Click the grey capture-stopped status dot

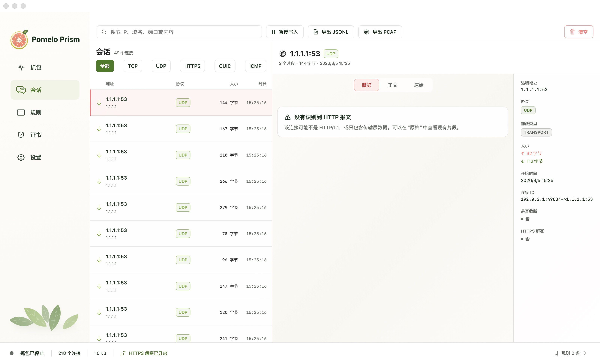(11, 353)
